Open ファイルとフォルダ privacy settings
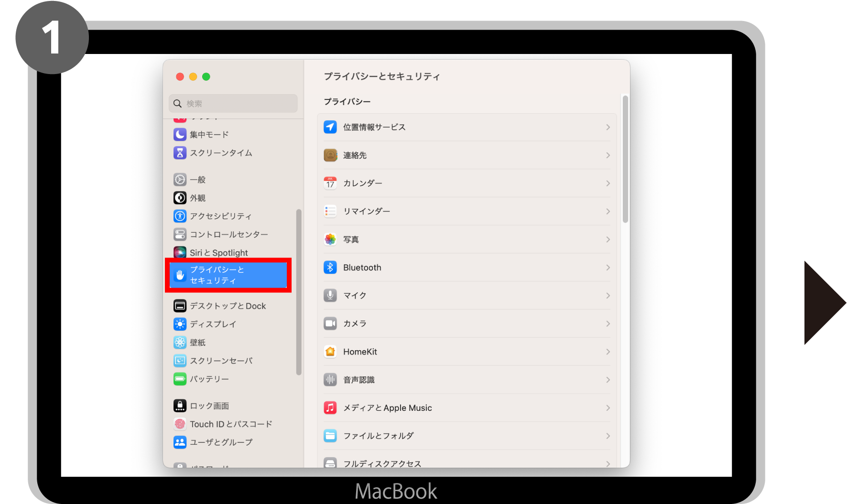847x504 pixels. [x=378, y=436]
